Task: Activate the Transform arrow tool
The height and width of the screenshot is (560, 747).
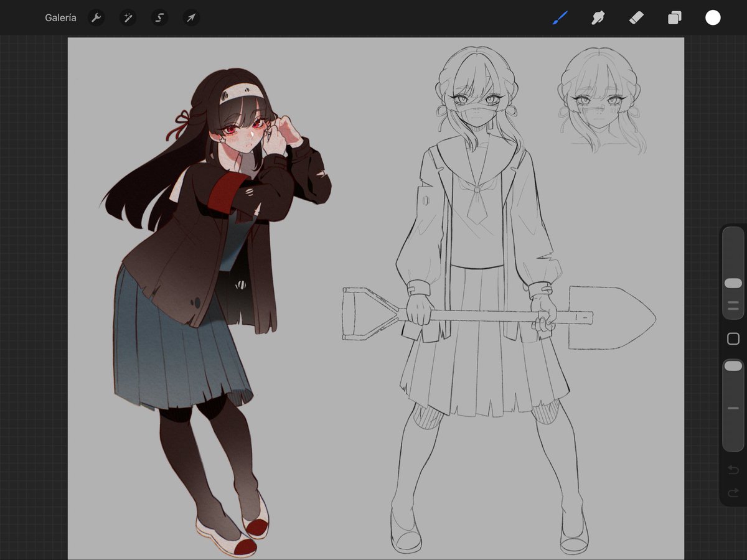Action: click(191, 17)
